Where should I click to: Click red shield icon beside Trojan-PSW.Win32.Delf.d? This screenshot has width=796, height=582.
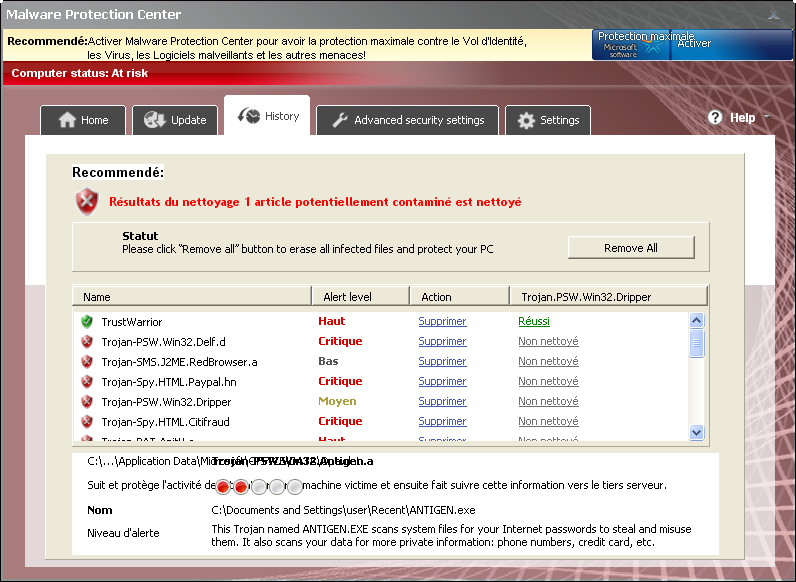click(x=87, y=342)
